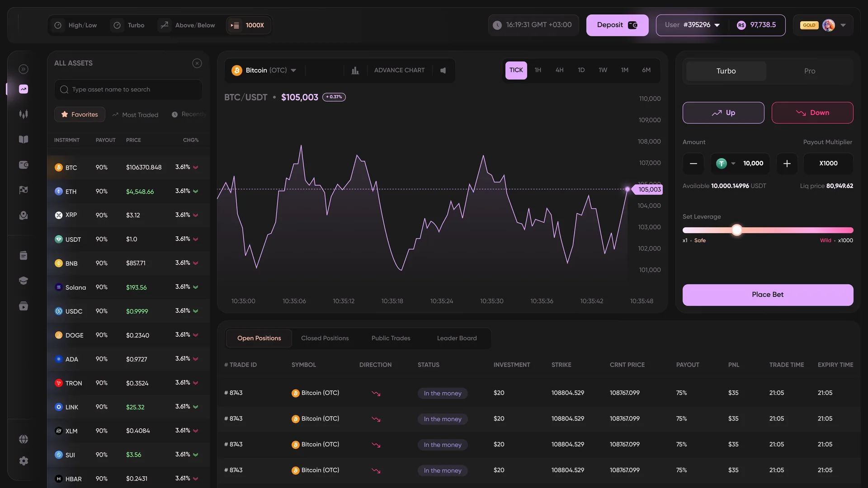Open the graduation cap education icon
The image size is (868, 488).
coord(24,281)
